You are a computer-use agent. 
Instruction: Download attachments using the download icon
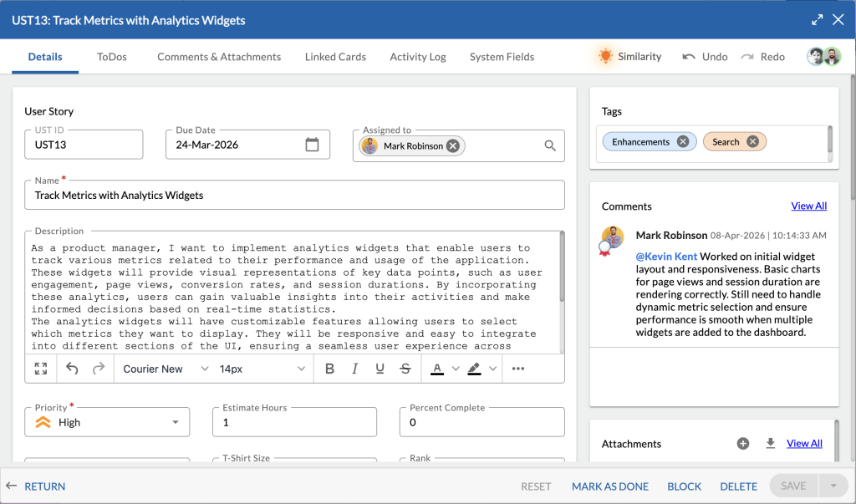770,443
